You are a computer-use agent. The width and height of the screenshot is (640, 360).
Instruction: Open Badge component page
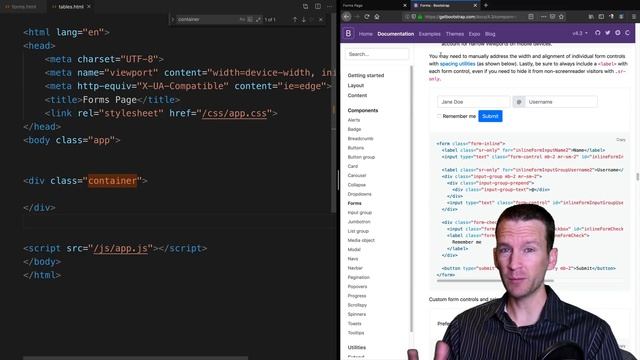coord(354,129)
